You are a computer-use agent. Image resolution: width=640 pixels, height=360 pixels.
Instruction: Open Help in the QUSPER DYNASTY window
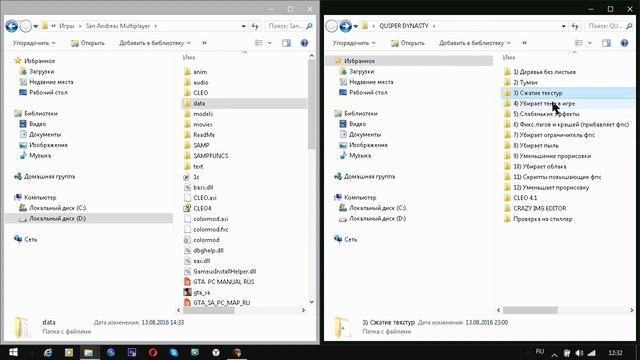(624, 43)
